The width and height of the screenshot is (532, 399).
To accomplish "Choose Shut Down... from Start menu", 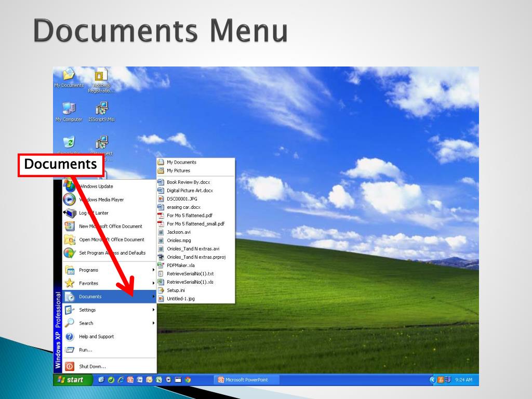I will tap(109, 366).
